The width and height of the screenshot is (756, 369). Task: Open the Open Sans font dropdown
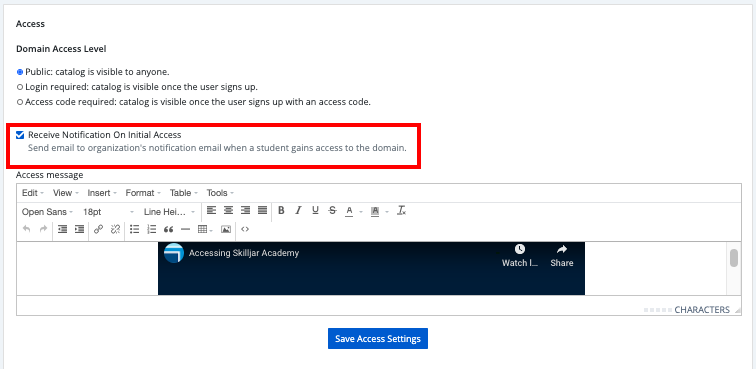pos(47,212)
